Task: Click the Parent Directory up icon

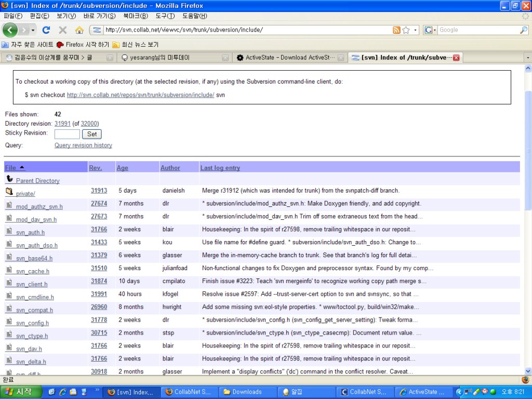Action: coord(9,179)
